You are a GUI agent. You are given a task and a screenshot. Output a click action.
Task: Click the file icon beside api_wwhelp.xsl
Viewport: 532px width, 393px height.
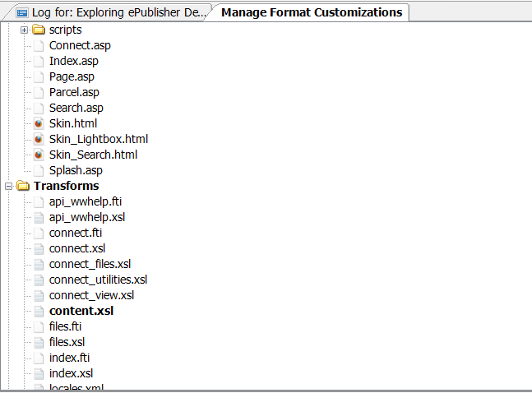coord(39,217)
